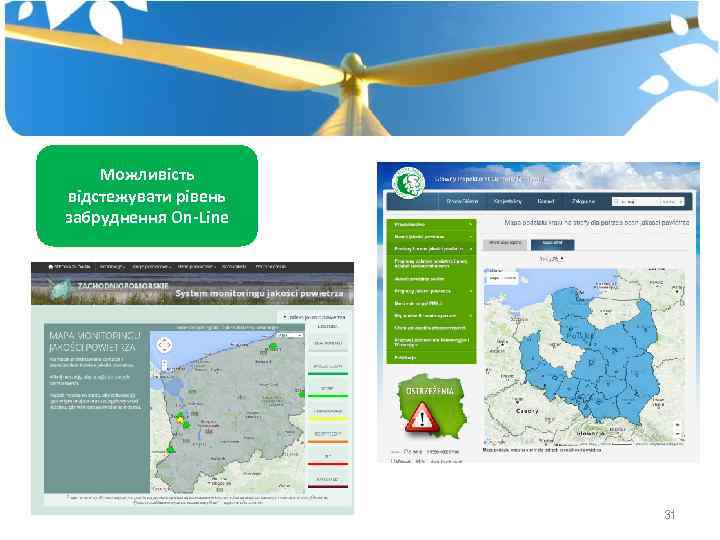Expand arrow on second green sidebar item
This screenshot has height=540, width=720.
coord(470,237)
